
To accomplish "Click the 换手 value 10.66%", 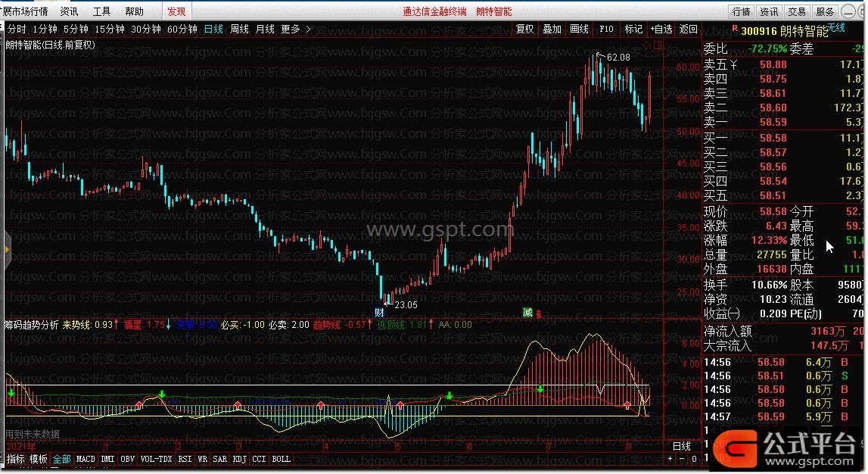I will click(x=770, y=285).
